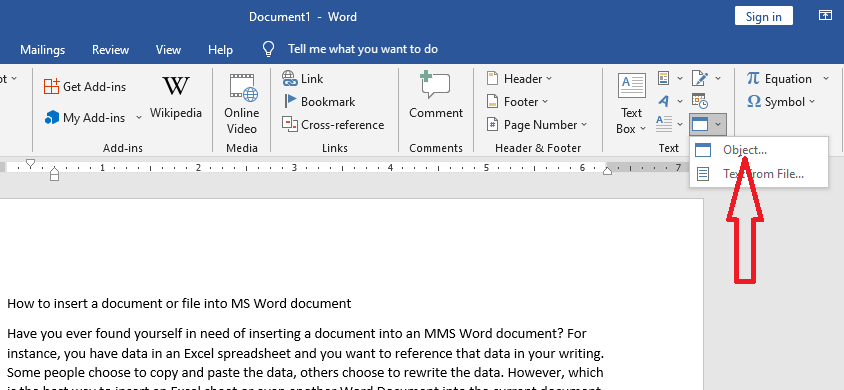Click the line starting 'instance, you have data'
844x390 pixels.
pos(306,353)
